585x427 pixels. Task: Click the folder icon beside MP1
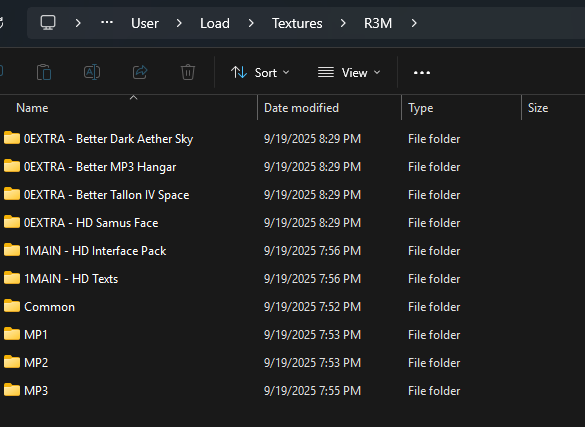pos(12,334)
